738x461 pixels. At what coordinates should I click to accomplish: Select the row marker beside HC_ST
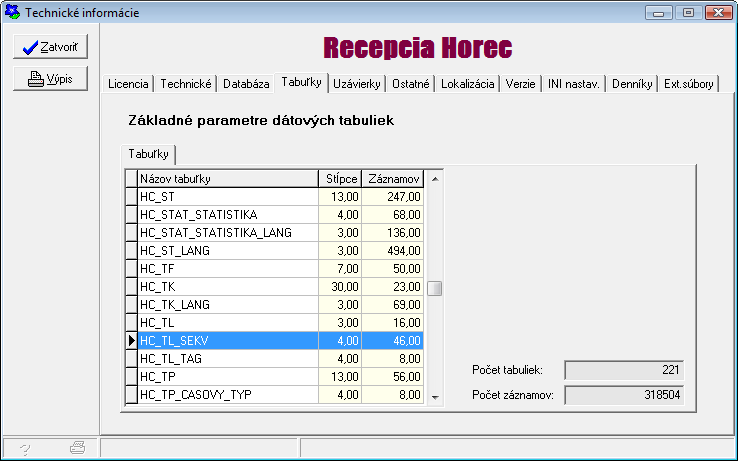(131, 196)
